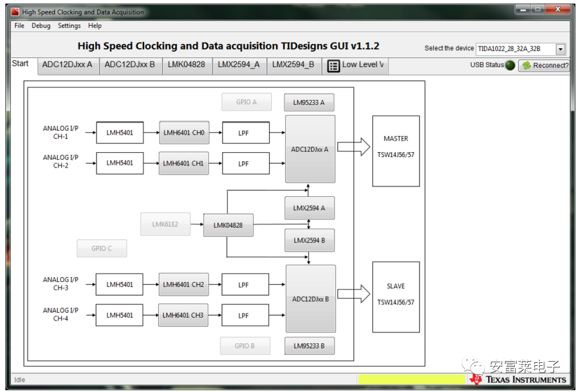Click the ANALOG I/P CH-4 label

tap(61, 314)
